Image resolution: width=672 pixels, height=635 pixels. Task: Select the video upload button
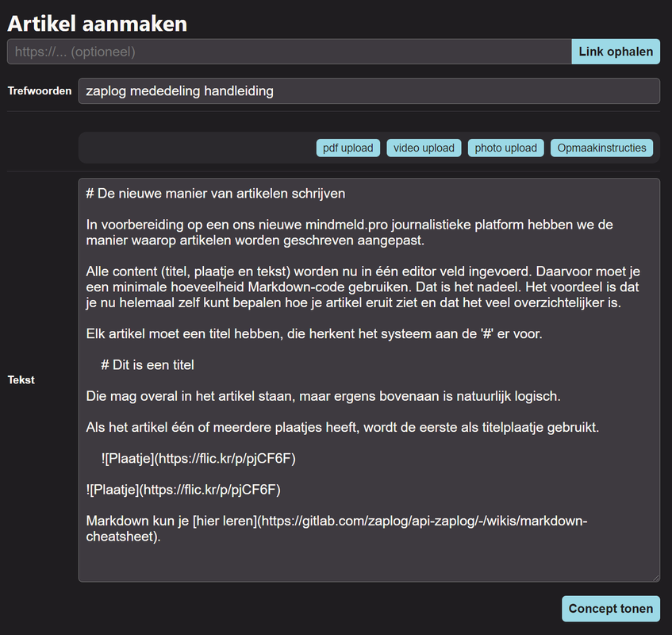click(424, 148)
